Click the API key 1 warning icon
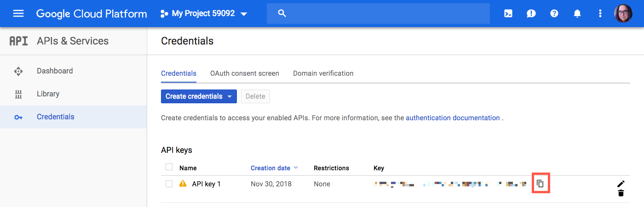Screen dimensions: 644x207 (183, 184)
